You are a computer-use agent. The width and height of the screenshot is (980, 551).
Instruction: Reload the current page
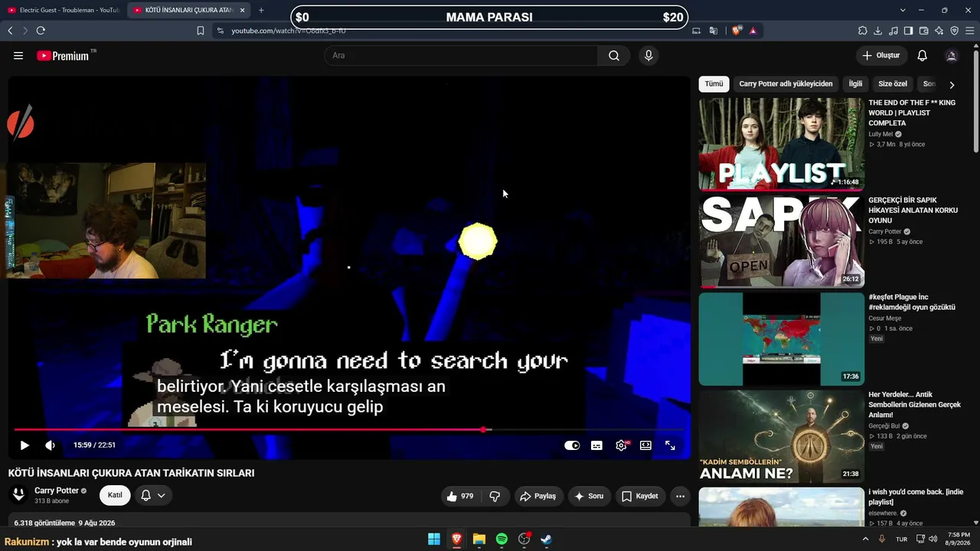(41, 31)
